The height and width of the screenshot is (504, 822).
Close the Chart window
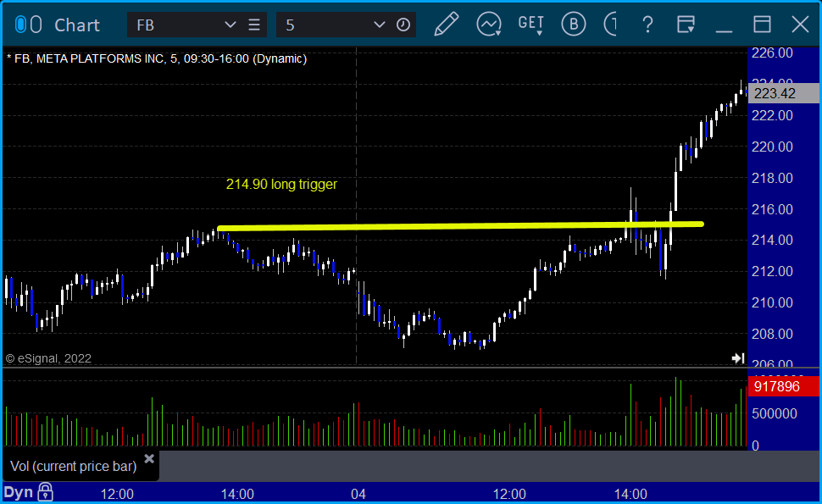click(800, 25)
